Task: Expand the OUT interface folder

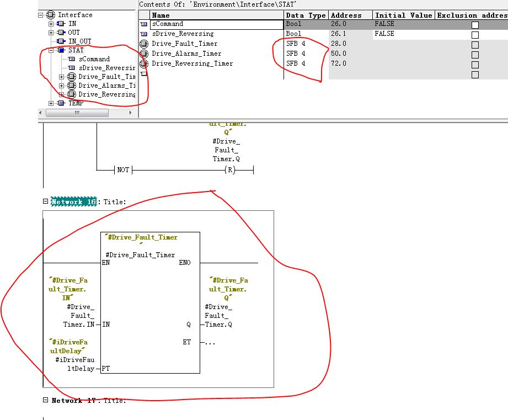Action: [x=51, y=33]
